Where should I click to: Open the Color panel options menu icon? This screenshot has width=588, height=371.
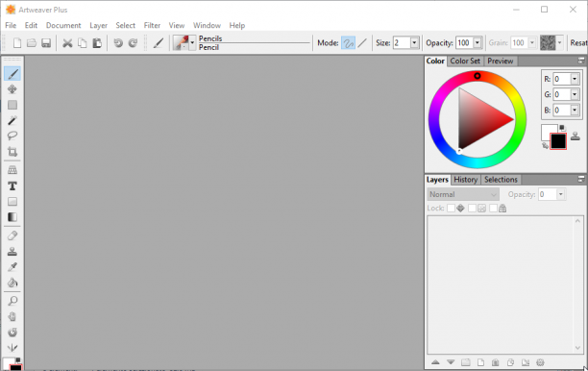pyautogui.click(x=581, y=61)
